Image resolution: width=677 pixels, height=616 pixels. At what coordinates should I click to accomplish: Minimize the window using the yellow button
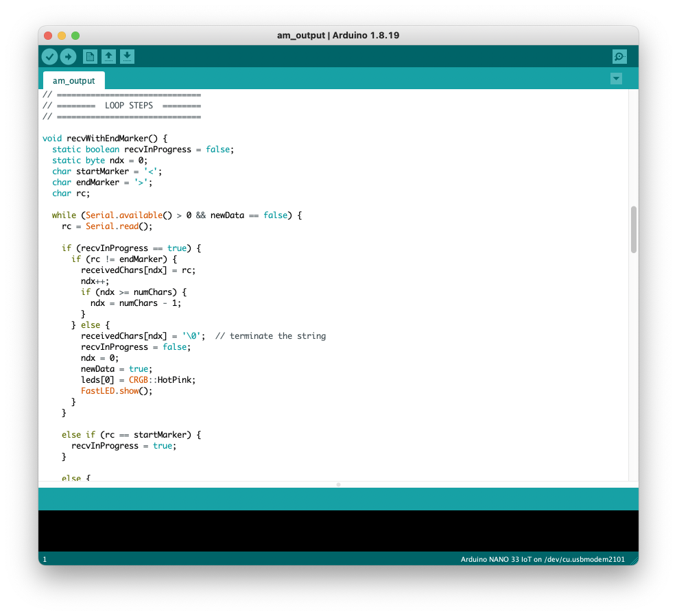click(62, 36)
